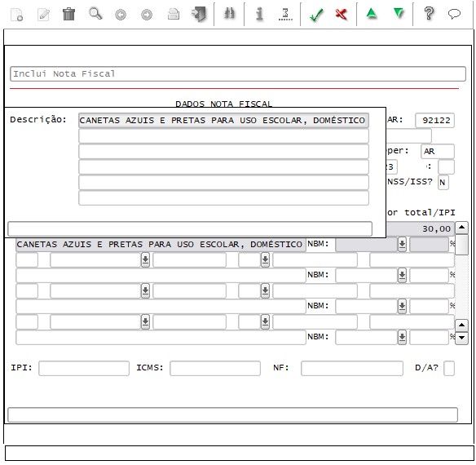The width and height of the screenshot is (476, 465).
Task: Click the hourglass icon in toolbar
Action: [x=285, y=14]
